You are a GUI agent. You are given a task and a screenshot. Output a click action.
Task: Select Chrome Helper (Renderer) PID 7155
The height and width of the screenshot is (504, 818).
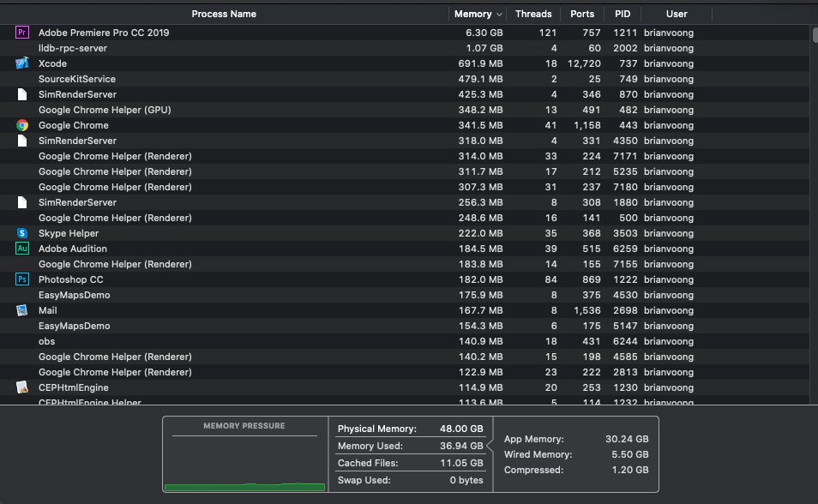405,264
